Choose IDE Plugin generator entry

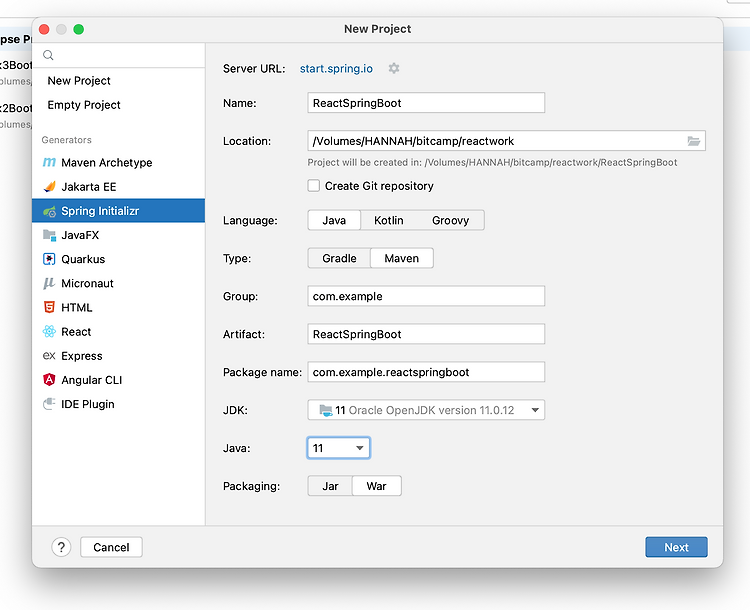pos(119,404)
